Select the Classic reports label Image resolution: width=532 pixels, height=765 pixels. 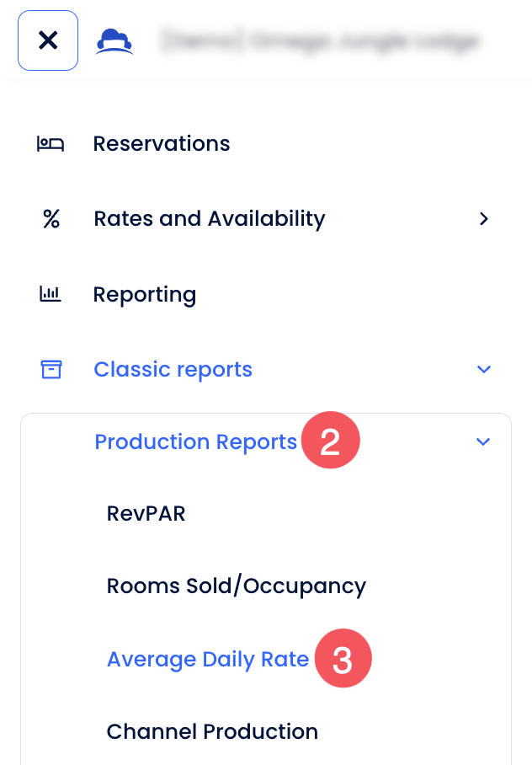(x=173, y=370)
